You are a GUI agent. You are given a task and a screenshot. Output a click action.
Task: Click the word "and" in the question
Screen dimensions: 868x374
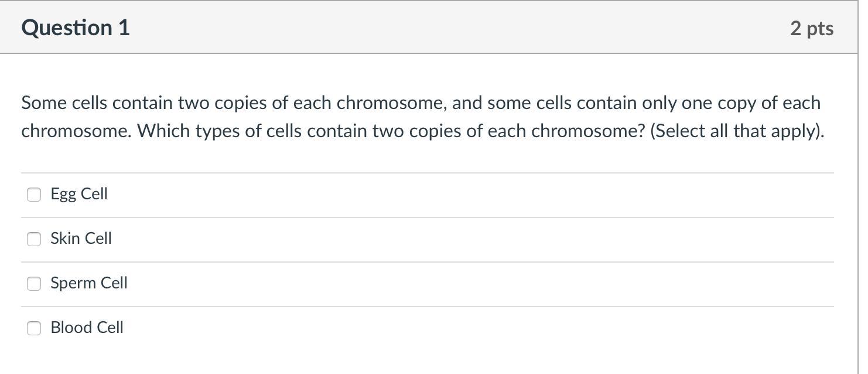467,103
